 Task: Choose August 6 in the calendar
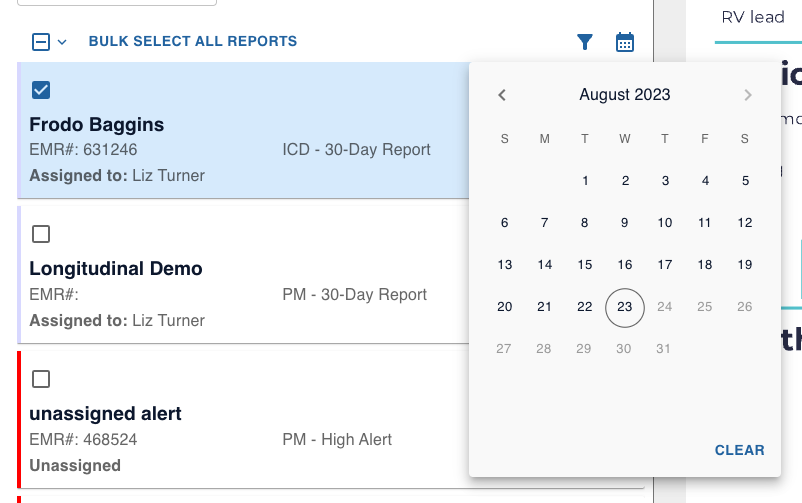(x=504, y=223)
